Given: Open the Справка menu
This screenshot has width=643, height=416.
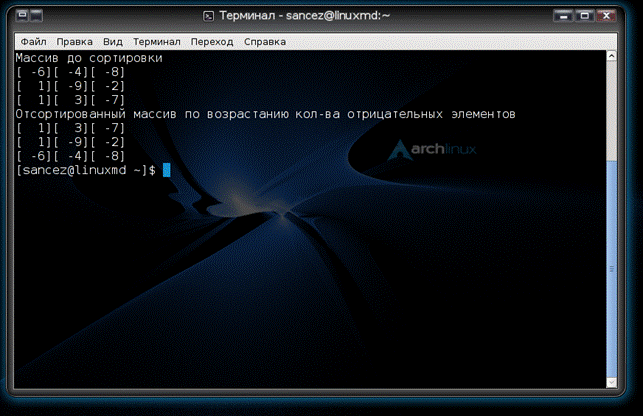Looking at the screenshot, I should tap(265, 42).
